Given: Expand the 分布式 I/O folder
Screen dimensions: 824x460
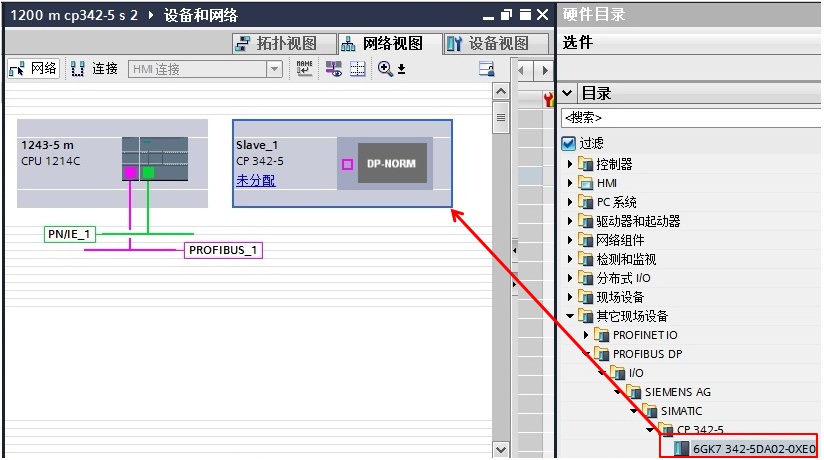Looking at the screenshot, I should [x=570, y=278].
